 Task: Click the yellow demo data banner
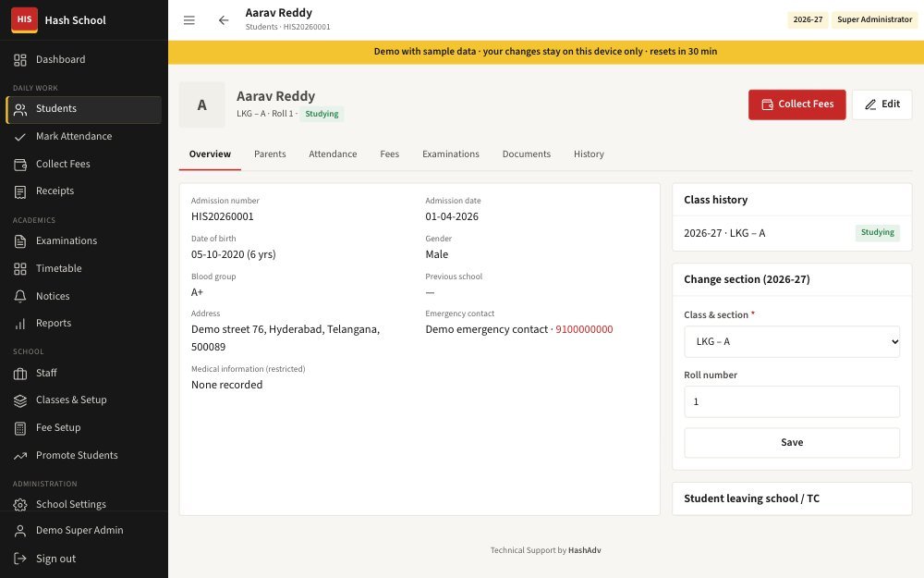coord(546,52)
